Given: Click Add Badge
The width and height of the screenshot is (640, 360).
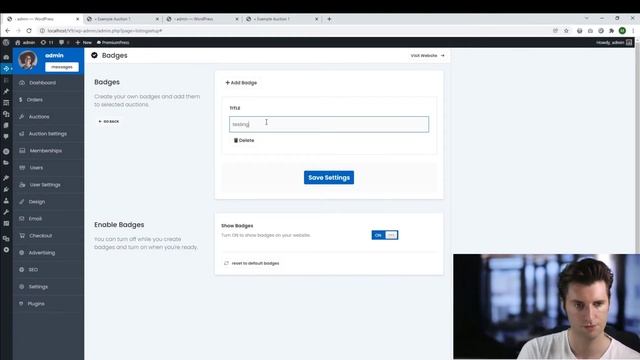Looking at the screenshot, I should [241, 83].
